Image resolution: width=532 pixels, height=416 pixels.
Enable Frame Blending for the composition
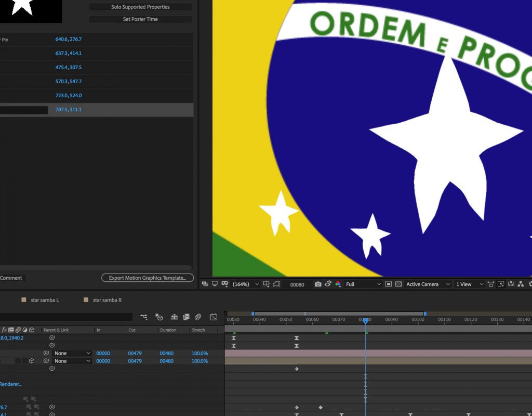point(186,317)
